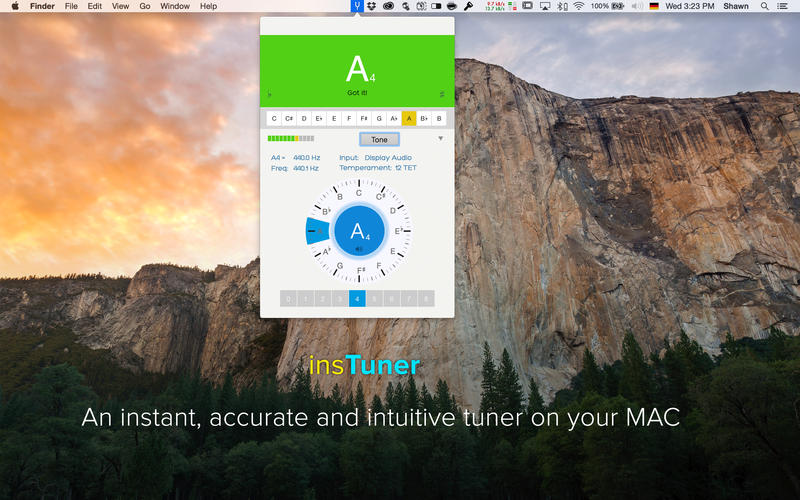Click the key-shaped menu bar icon
This screenshot has height=500, width=800.
468,6
